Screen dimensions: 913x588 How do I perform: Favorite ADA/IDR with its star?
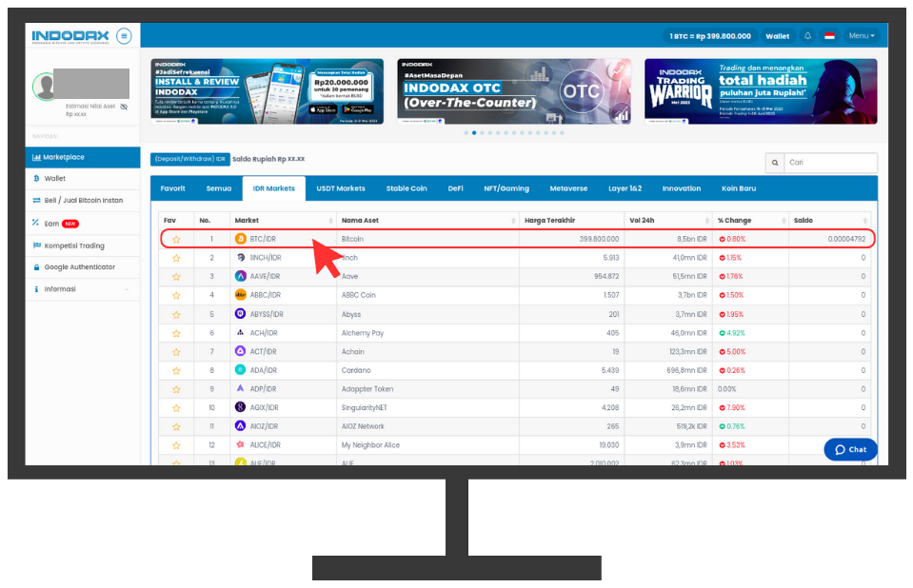click(176, 370)
